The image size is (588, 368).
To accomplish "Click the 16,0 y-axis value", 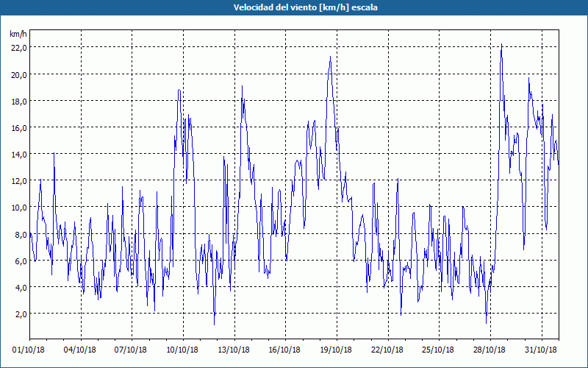I will tap(19, 127).
